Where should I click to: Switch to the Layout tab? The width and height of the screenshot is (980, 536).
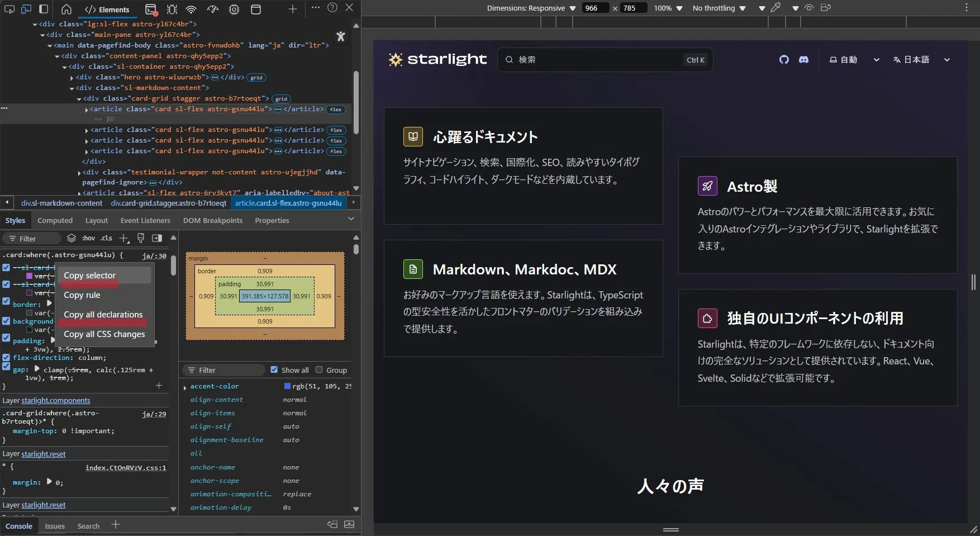[x=96, y=221]
